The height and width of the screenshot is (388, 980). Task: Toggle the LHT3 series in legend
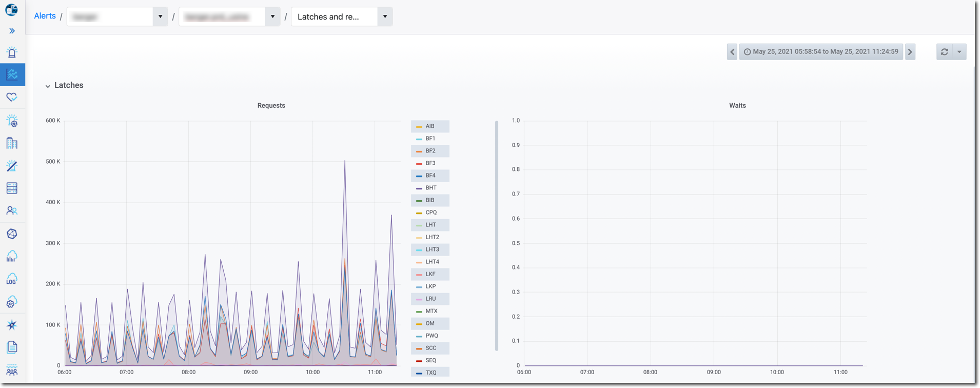pyautogui.click(x=432, y=249)
